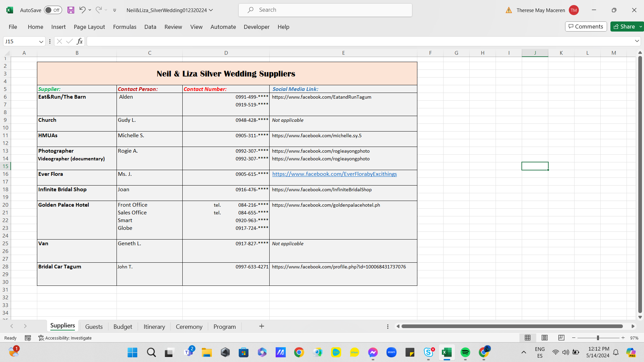644x362 pixels.
Task: Click the Insert Function fx icon
Action: pyautogui.click(x=80, y=41)
